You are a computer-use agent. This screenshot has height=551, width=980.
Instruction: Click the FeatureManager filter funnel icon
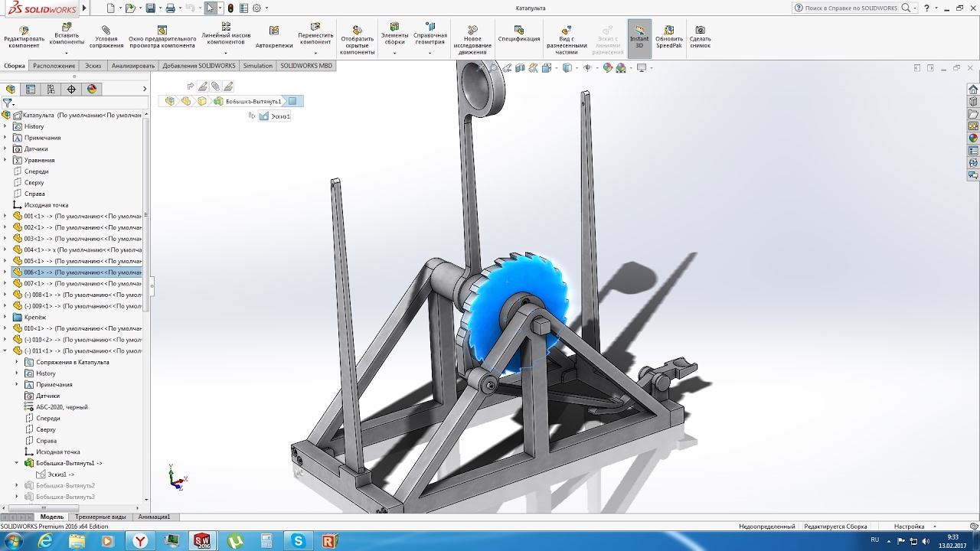coord(7,102)
